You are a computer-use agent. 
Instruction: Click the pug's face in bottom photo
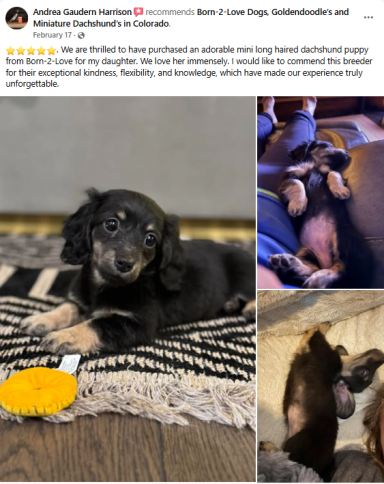(361, 367)
